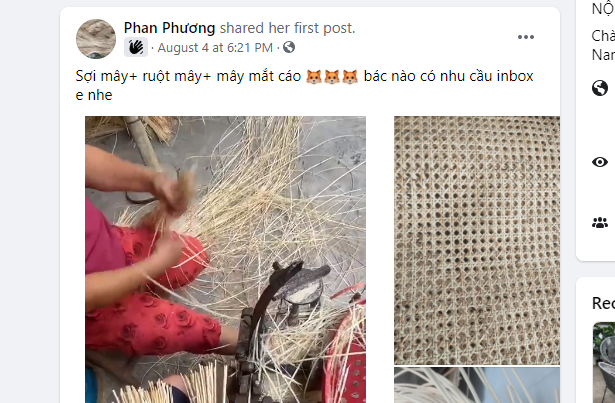Open the rattan weaving woman photo

[x=226, y=259]
